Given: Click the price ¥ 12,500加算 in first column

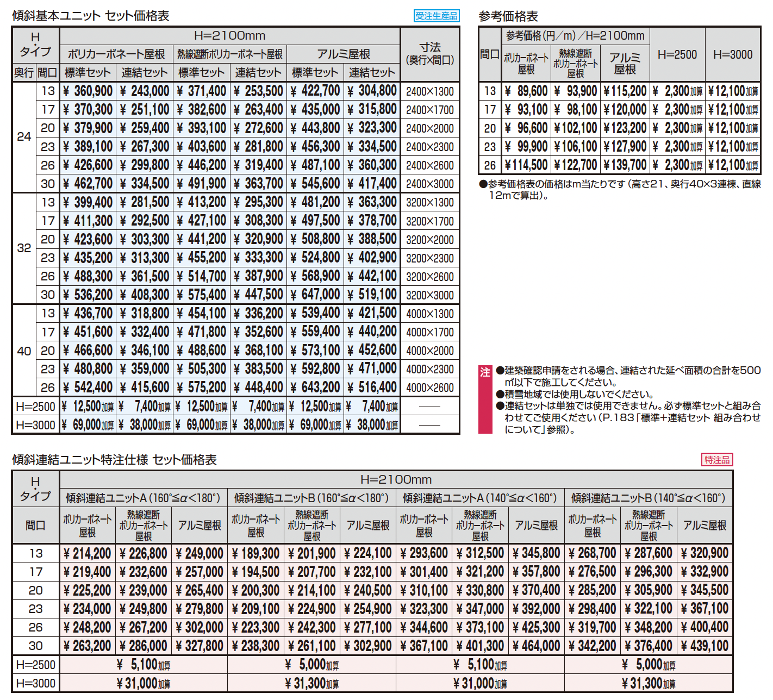Looking at the screenshot, I should [x=88, y=407].
